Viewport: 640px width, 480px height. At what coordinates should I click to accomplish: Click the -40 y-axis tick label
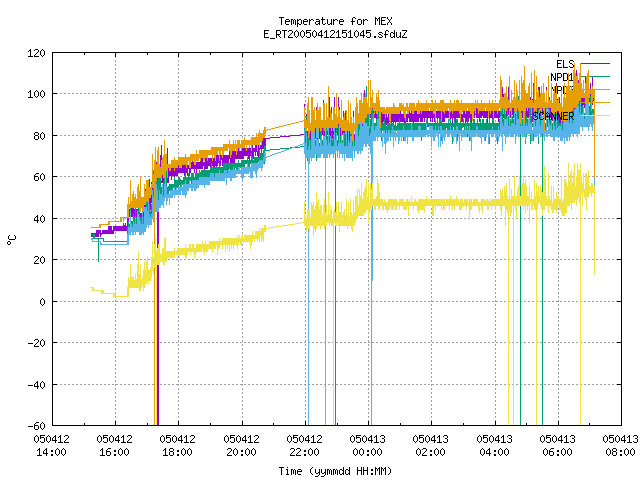click(x=37, y=385)
